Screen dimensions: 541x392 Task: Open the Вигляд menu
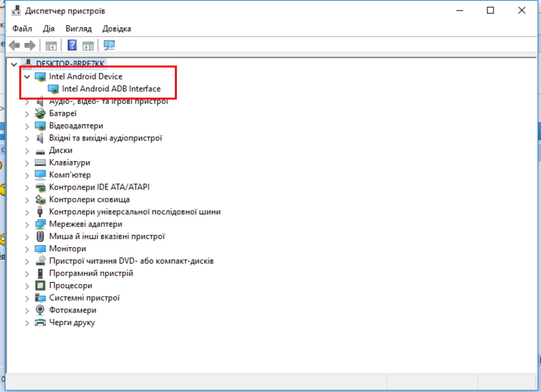click(x=78, y=29)
